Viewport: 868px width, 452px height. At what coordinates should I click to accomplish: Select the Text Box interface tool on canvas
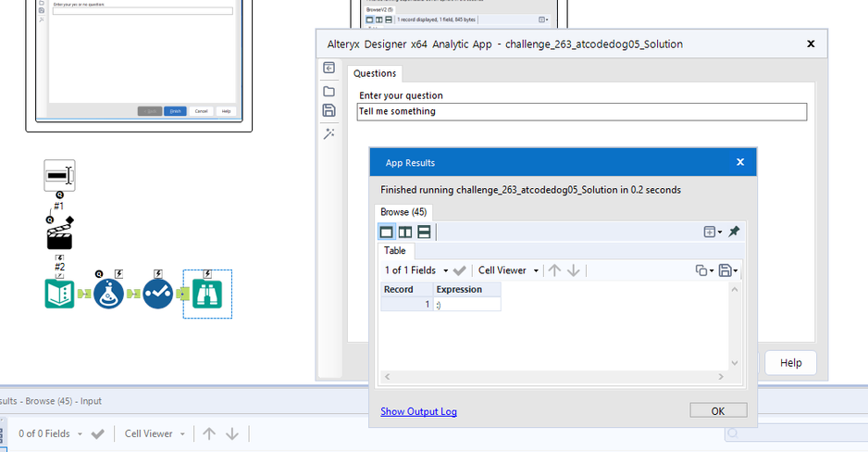point(60,176)
